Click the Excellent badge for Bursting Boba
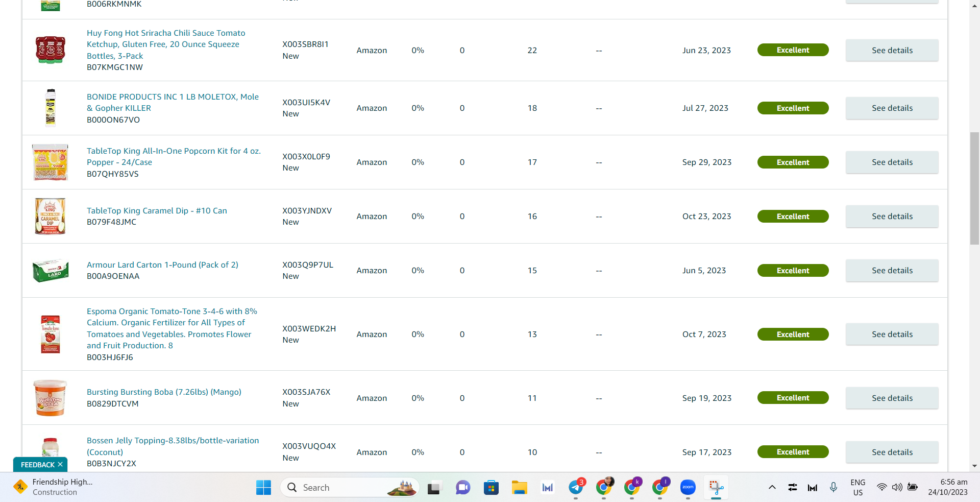The height and width of the screenshot is (502, 980). tap(793, 398)
